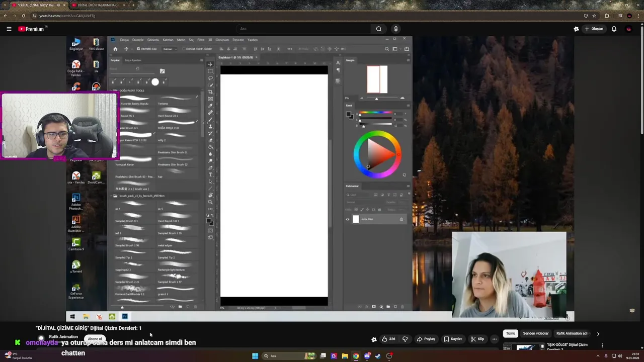Select the Lasso tool
This screenshot has width=644, height=362.
(211, 78)
